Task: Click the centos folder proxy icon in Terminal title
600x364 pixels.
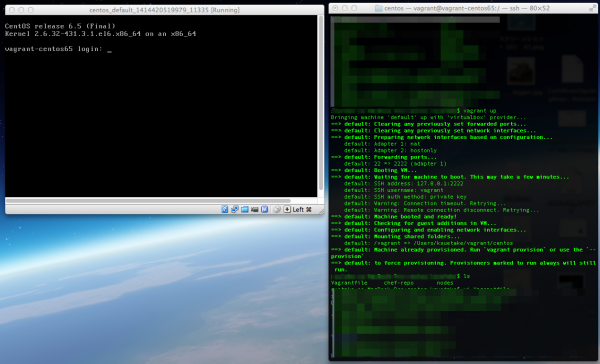Action: click(x=379, y=8)
